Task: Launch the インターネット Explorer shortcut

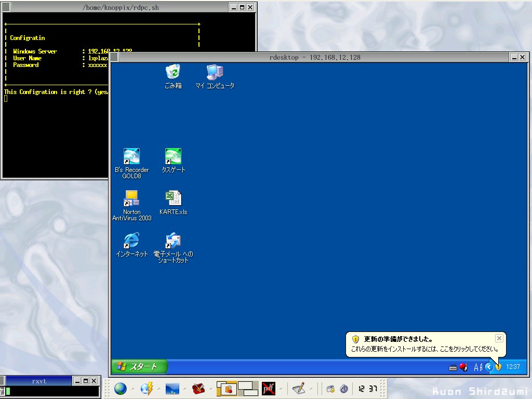Action: pos(131,241)
